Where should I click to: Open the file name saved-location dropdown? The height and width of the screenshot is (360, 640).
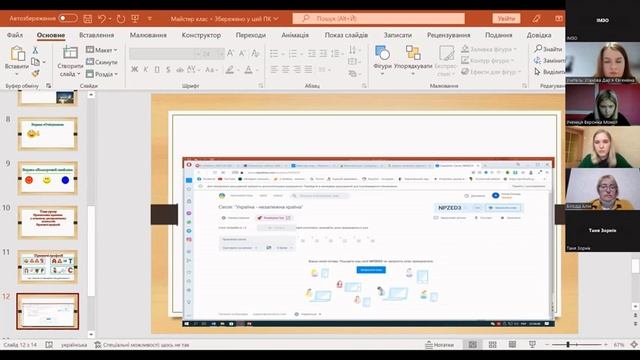[276, 19]
